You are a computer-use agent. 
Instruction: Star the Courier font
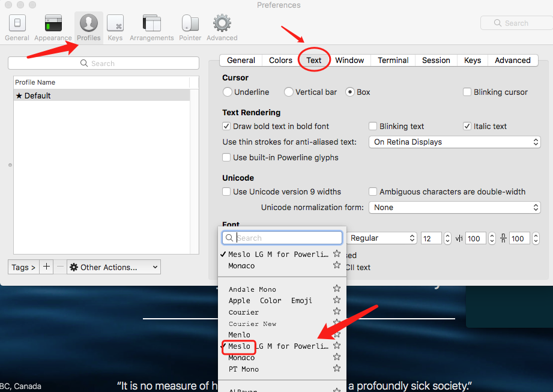point(337,312)
